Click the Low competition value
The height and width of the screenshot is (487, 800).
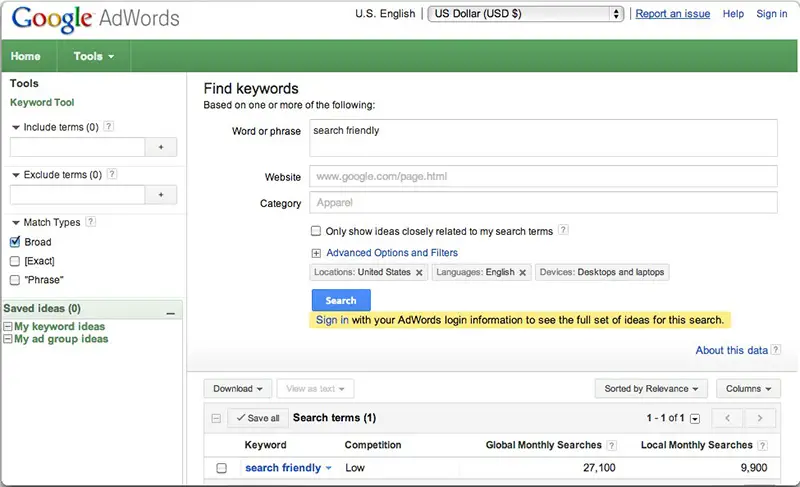coord(355,468)
